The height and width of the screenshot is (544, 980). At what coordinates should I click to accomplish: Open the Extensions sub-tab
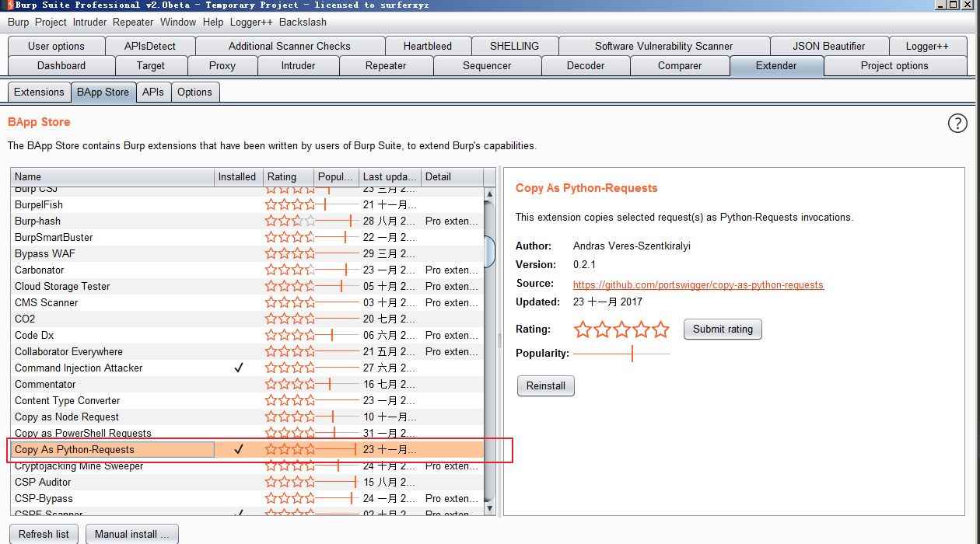point(39,92)
